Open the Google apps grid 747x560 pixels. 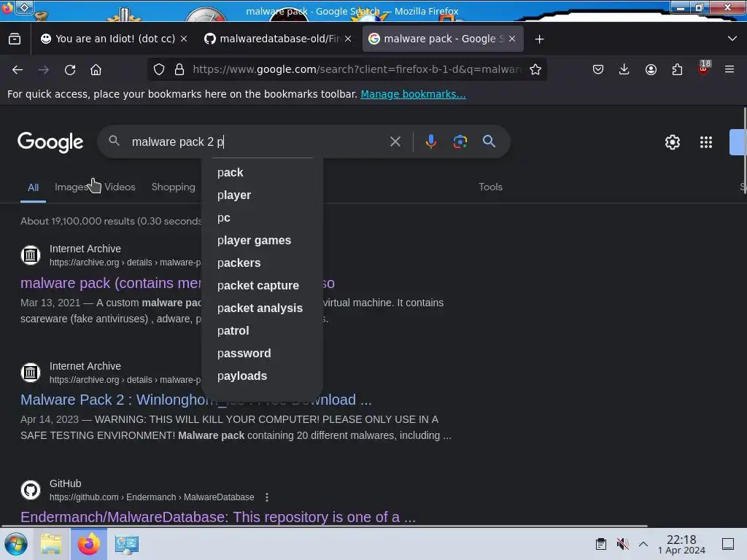(706, 142)
